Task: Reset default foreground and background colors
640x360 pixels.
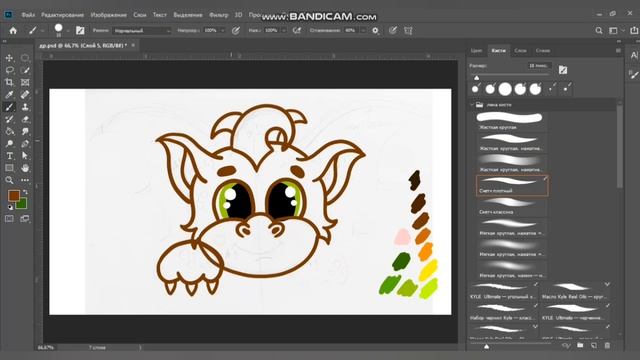Action: point(10,207)
